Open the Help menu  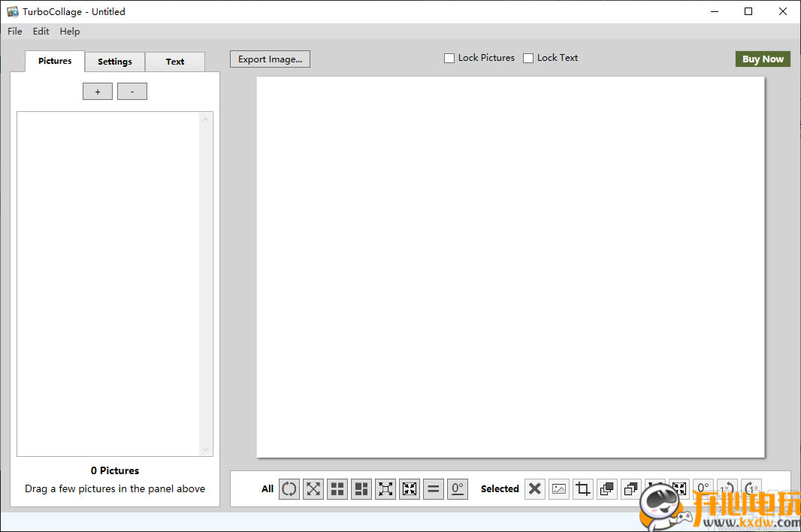(70, 32)
